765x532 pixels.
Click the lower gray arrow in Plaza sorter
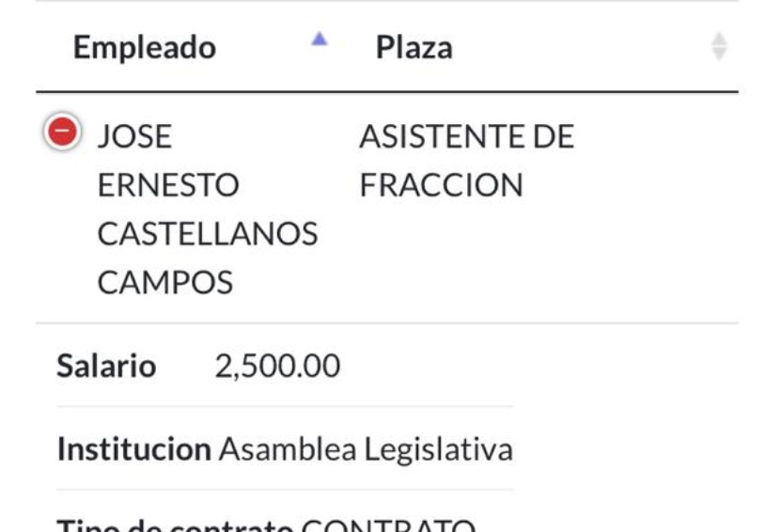pos(719,54)
